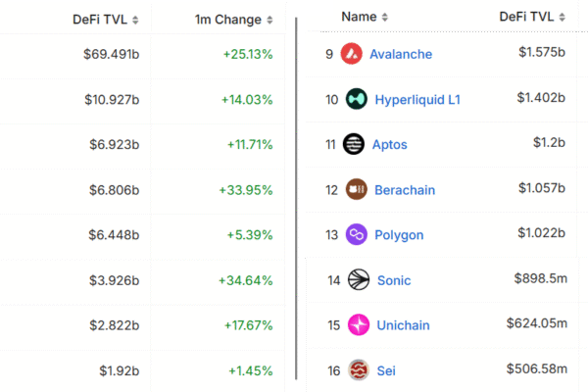Click the Sei chain logo
The image size is (588, 392).
[x=359, y=370]
